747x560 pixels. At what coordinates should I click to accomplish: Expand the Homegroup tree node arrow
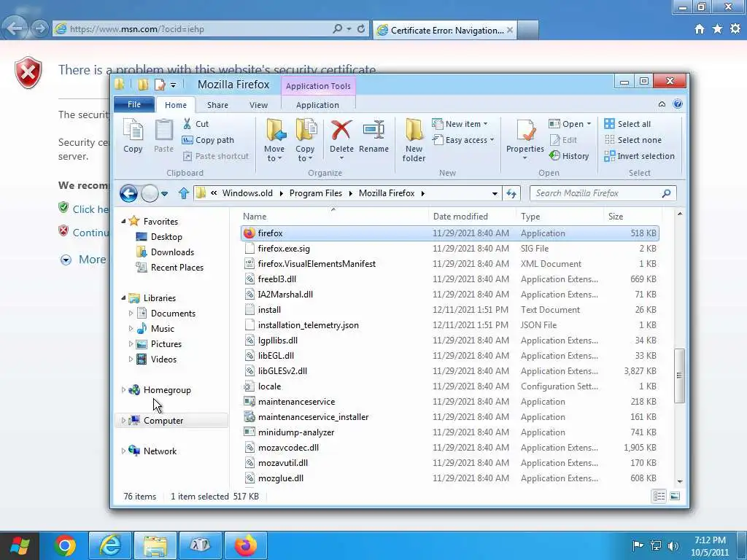[x=123, y=390]
